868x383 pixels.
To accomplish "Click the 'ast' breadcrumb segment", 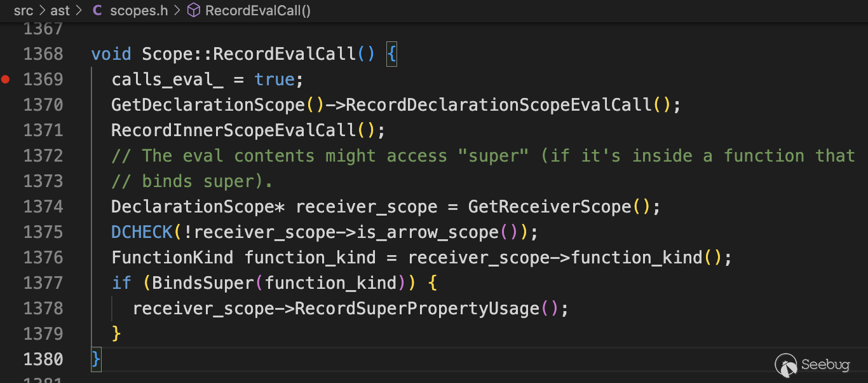I will coord(60,11).
